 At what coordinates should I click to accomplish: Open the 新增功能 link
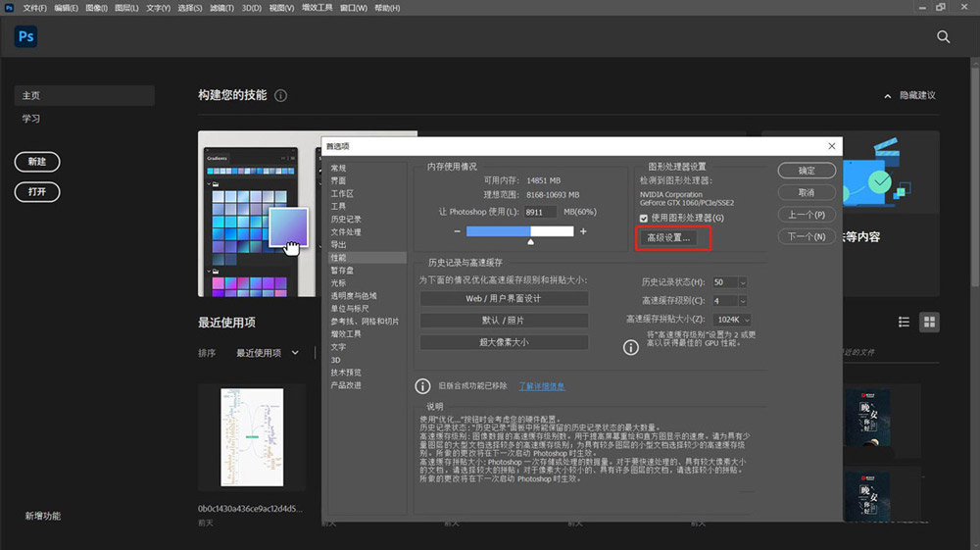(42, 517)
